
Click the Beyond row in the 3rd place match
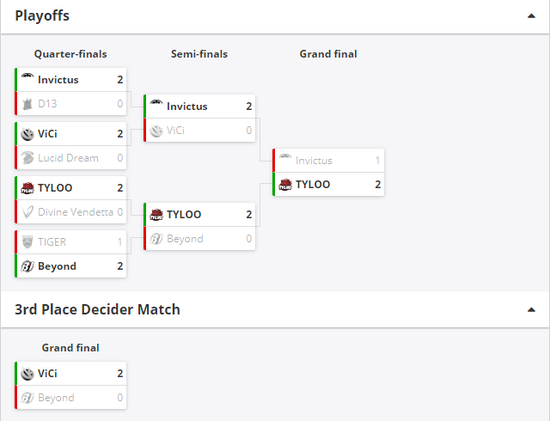[71, 397]
